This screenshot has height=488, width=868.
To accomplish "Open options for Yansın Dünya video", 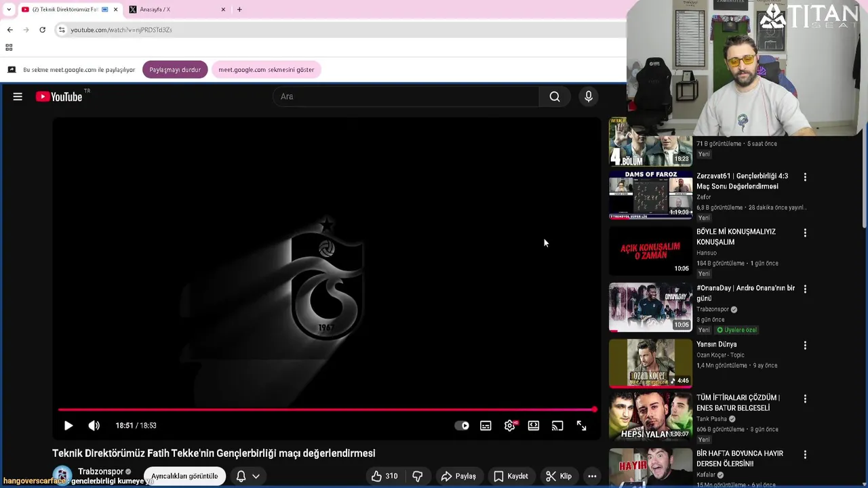I will pyautogui.click(x=805, y=345).
